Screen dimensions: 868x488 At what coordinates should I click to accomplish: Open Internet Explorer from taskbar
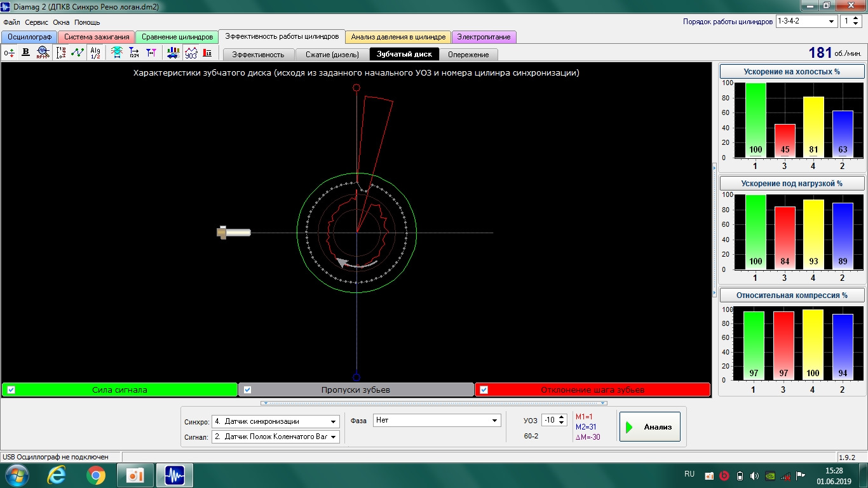57,475
